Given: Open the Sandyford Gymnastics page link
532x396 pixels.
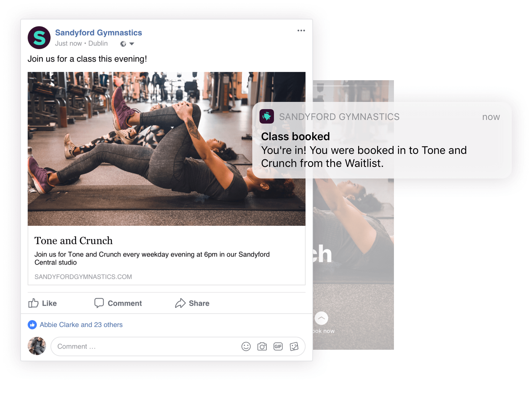Looking at the screenshot, I should [98, 33].
